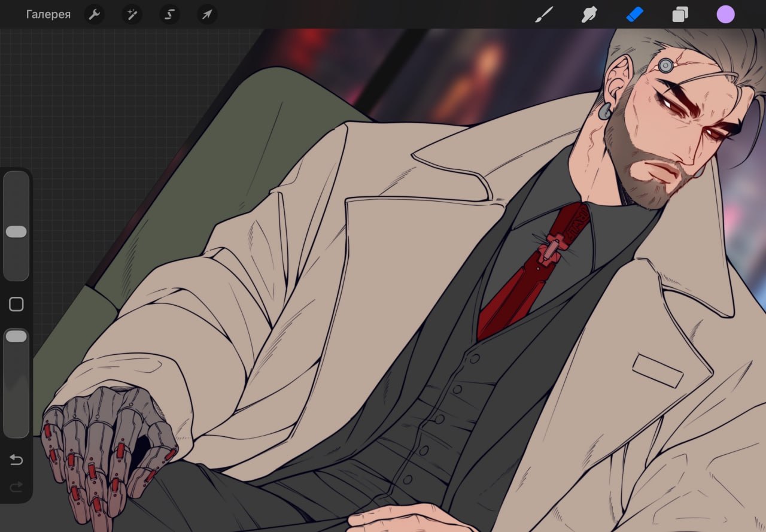Screen dimensions: 766x532
Task: Select the Brush tool
Action: pos(544,14)
